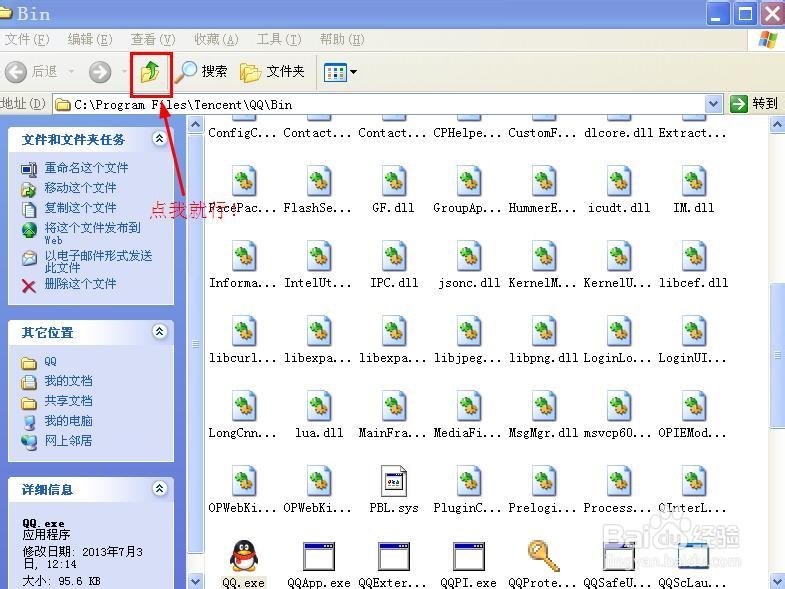The image size is (785, 589).
Task: Select the IPC.dll file icon
Action: click(394, 256)
